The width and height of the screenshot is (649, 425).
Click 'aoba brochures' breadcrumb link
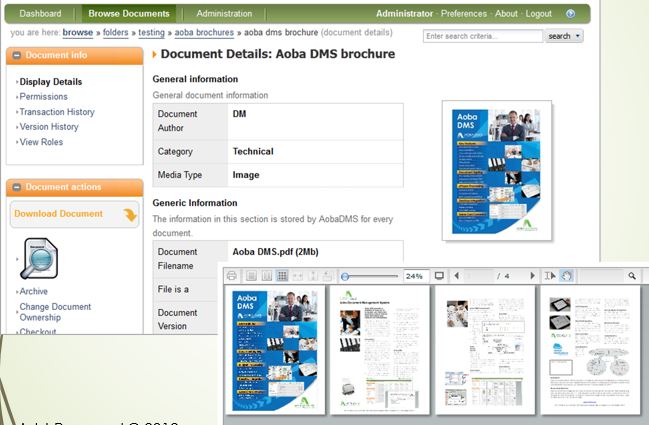point(204,32)
